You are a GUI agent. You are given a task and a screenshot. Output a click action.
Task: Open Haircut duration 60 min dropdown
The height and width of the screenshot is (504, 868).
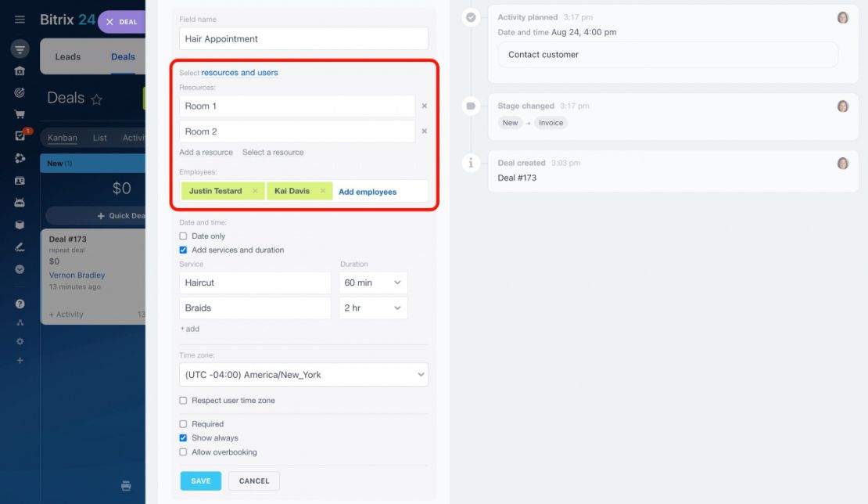[x=373, y=283]
